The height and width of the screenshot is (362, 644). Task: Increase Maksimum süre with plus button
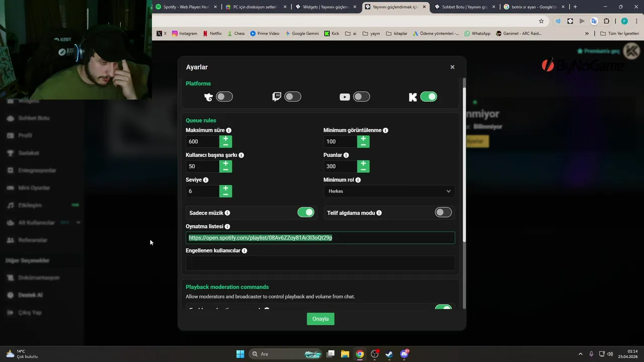point(225,138)
